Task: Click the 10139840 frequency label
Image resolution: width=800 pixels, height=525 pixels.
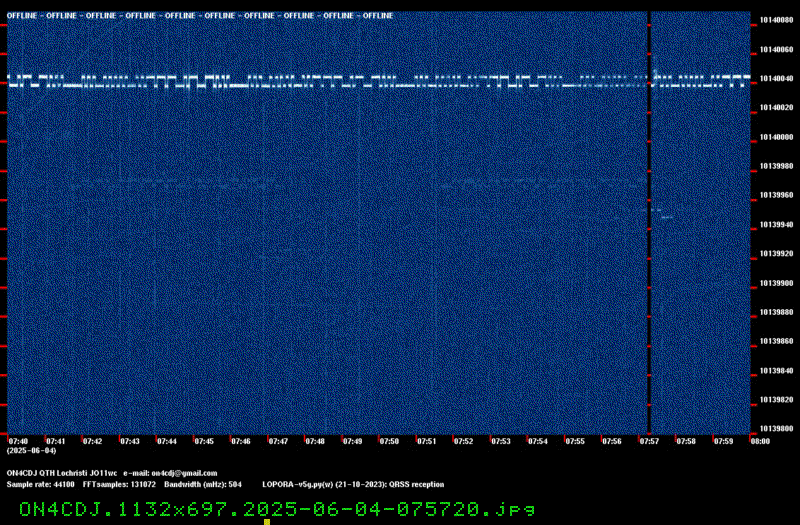Action: [777, 371]
